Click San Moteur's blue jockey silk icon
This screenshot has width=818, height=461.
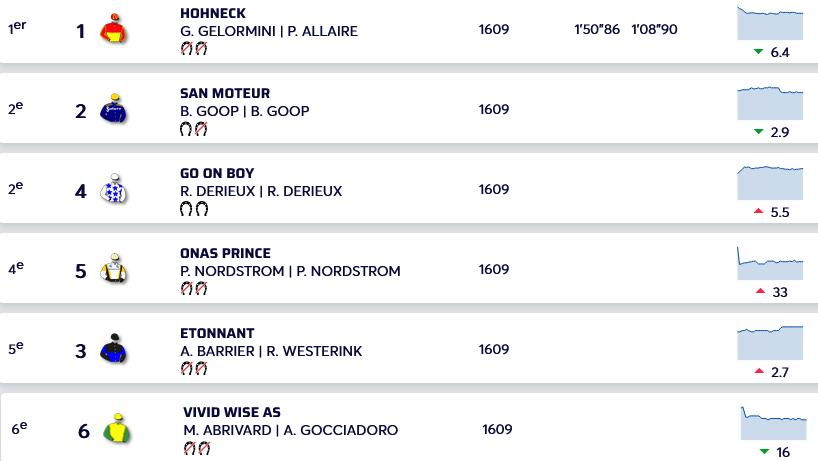pos(113,108)
